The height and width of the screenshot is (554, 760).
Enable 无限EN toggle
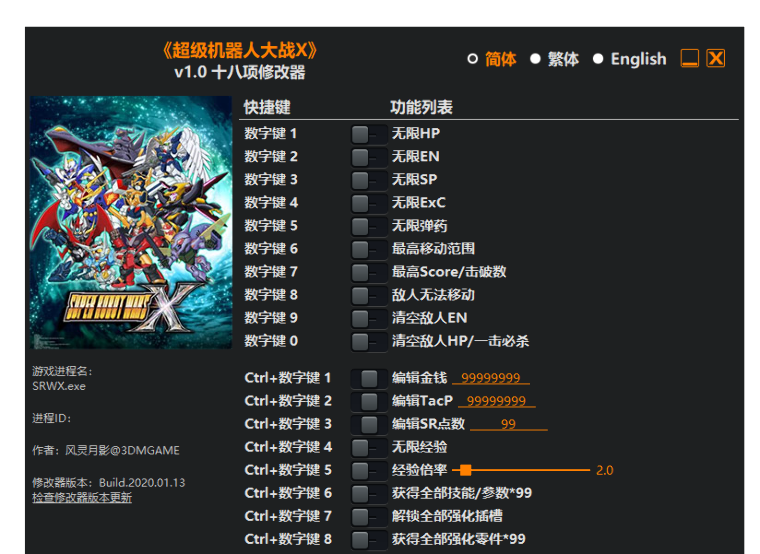click(x=369, y=157)
